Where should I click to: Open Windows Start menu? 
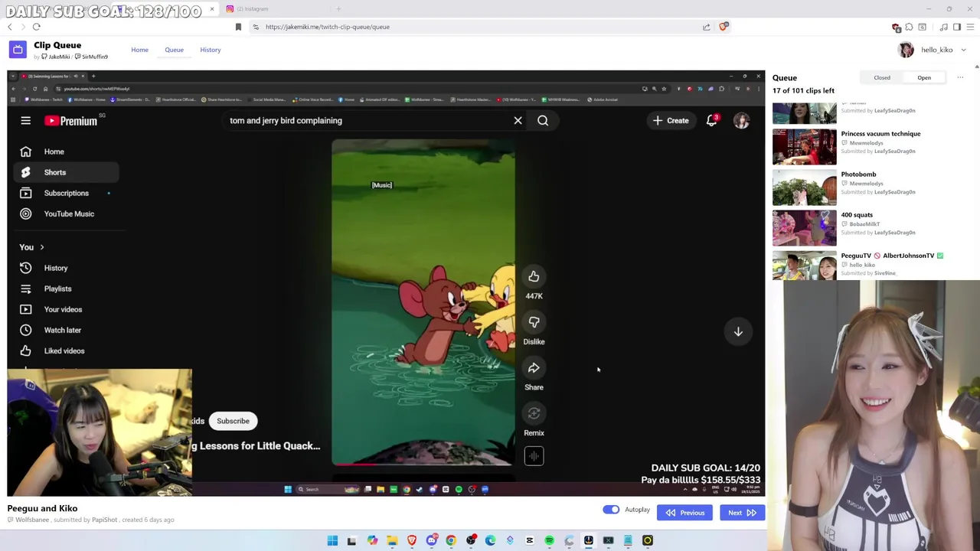click(x=332, y=541)
